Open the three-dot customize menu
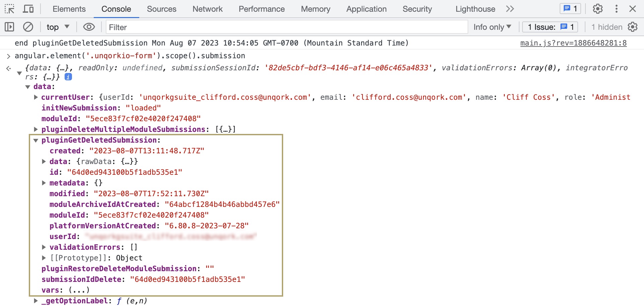This screenshot has height=306, width=644. coord(616,9)
